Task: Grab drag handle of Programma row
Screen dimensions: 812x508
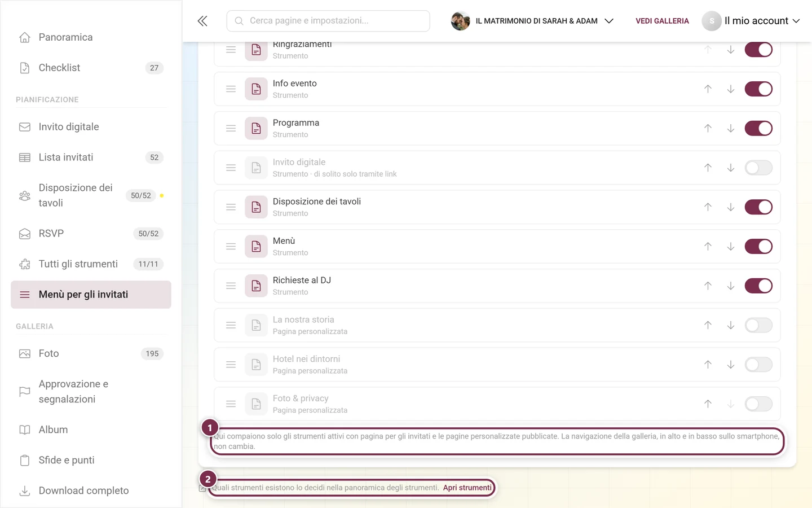Action: pos(231,129)
